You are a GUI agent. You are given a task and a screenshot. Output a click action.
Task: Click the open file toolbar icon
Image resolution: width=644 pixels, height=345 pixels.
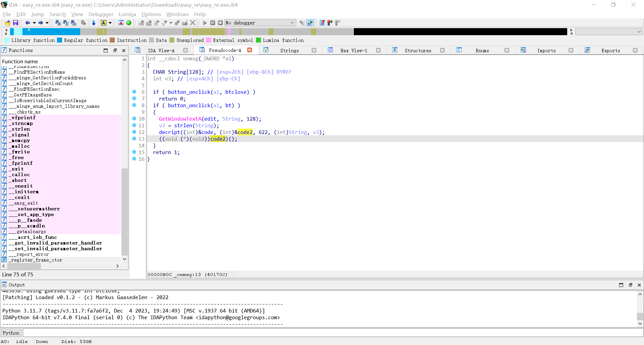[x=7, y=23]
